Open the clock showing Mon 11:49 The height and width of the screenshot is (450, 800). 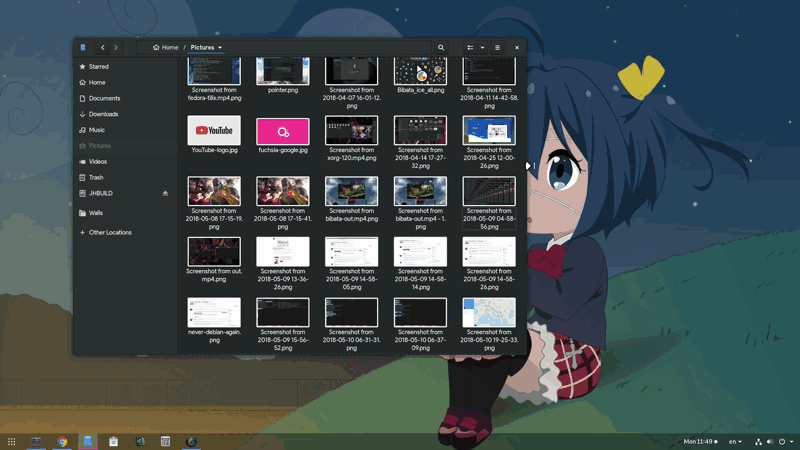tap(699, 441)
